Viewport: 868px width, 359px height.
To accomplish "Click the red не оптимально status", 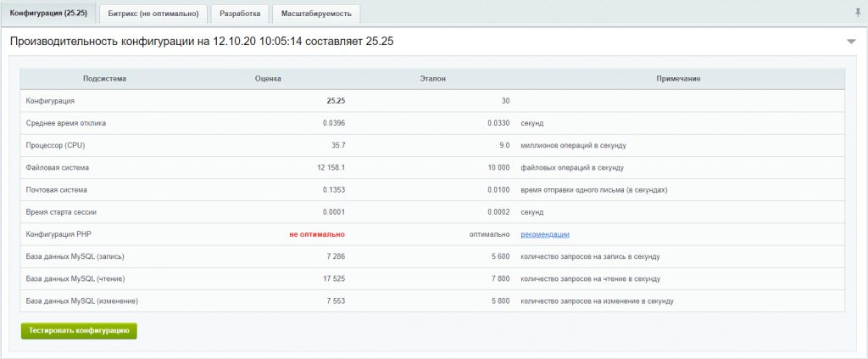I will (317, 234).
